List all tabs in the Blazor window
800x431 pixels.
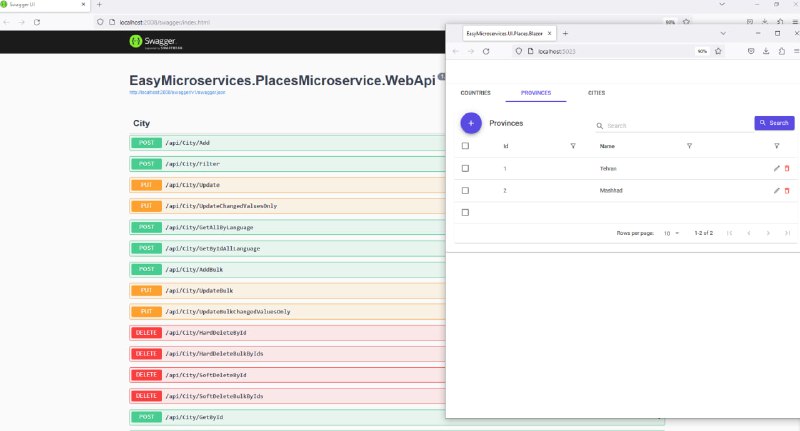click(x=723, y=34)
